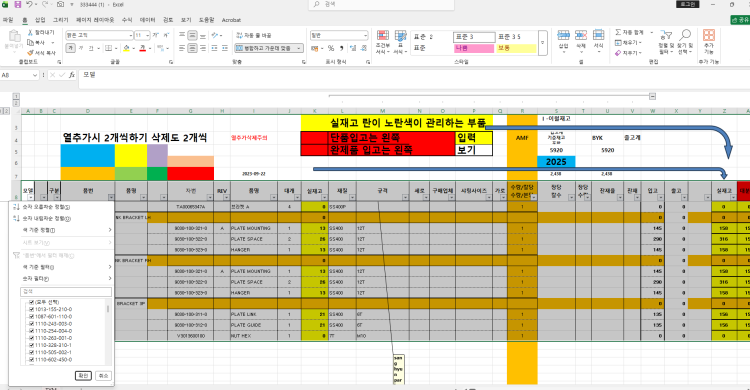Open the Add-ins icon (추가 기능)
This screenshot has width=750, height=390.
(709, 42)
